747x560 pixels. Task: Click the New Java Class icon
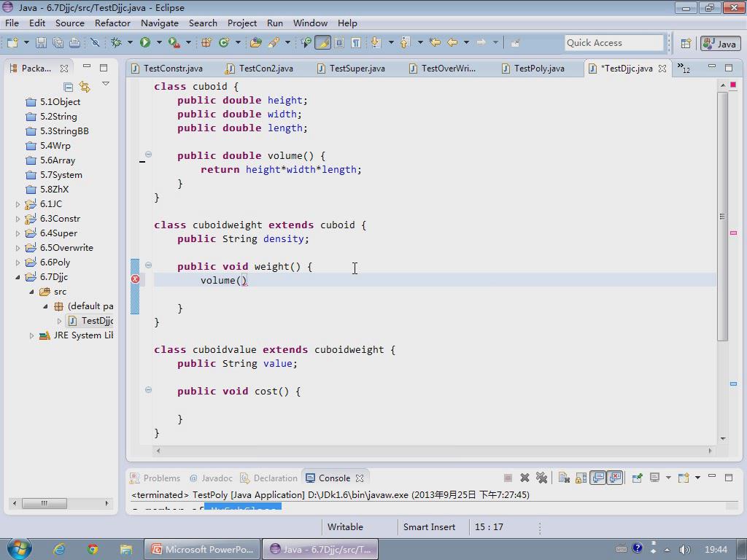223,43
